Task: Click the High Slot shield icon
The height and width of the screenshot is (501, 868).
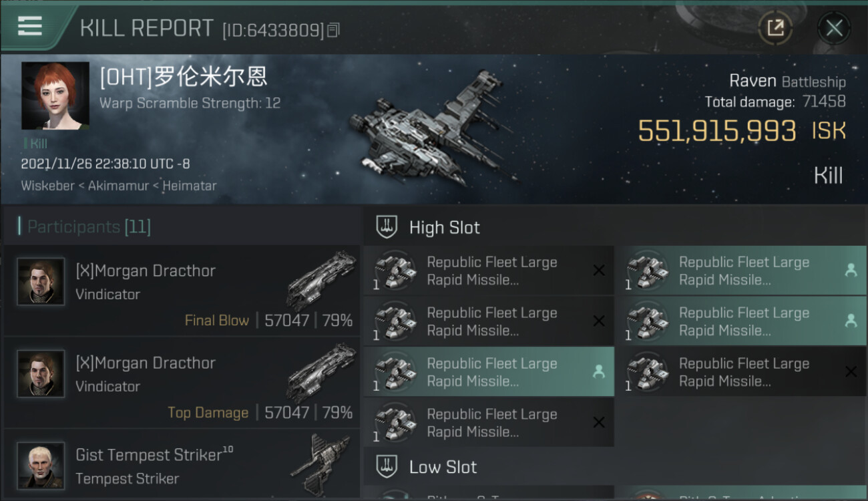Action: tap(387, 227)
